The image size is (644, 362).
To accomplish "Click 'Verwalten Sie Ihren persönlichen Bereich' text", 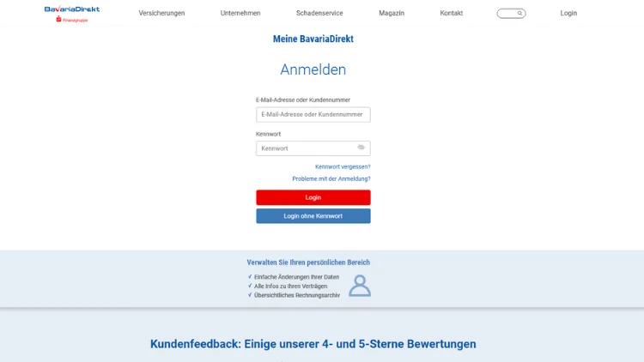I will pos(308,262).
